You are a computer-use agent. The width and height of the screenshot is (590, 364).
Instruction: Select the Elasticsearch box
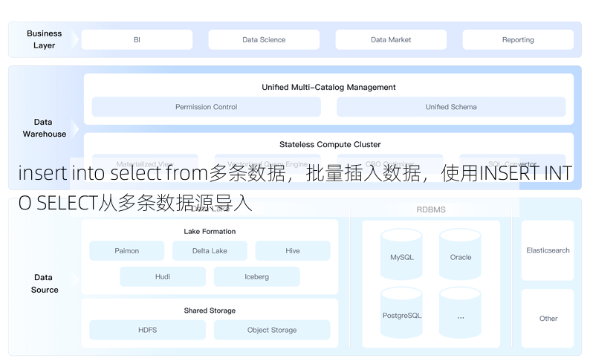point(548,250)
